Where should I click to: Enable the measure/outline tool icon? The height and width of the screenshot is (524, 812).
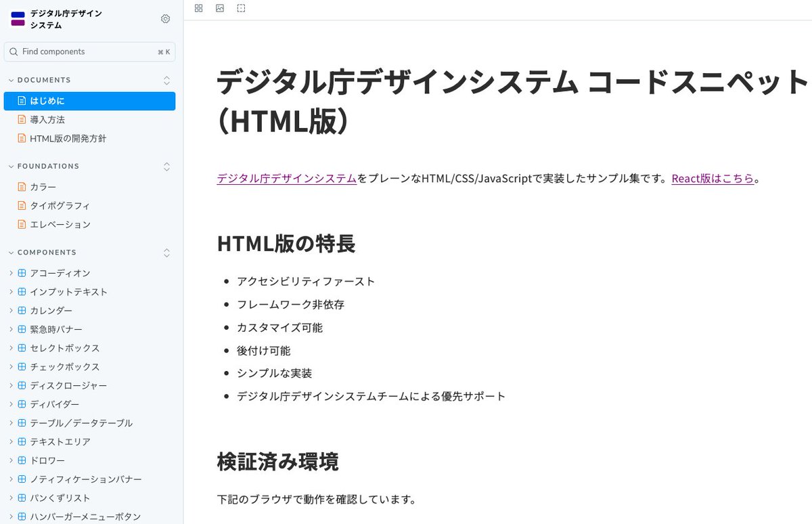point(241,8)
